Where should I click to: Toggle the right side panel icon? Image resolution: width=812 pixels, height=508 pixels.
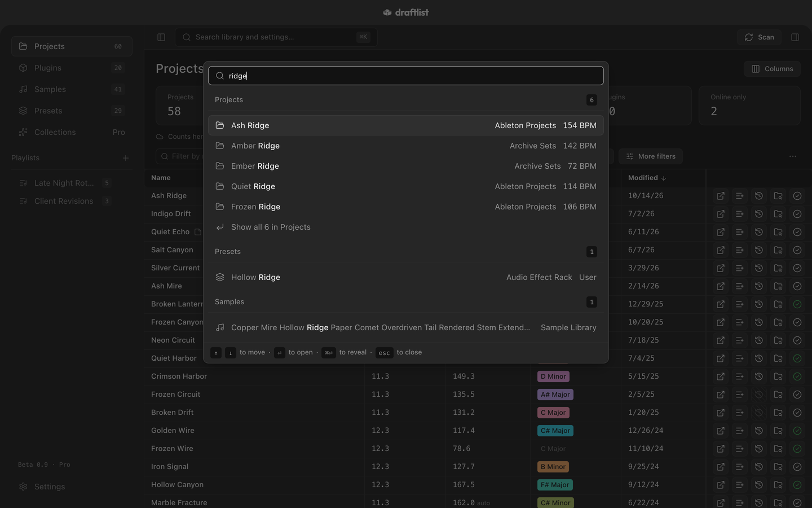click(795, 37)
